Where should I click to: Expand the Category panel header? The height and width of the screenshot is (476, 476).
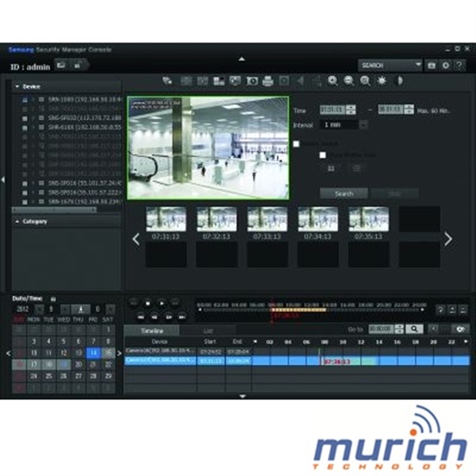pyautogui.click(x=67, y=221)
